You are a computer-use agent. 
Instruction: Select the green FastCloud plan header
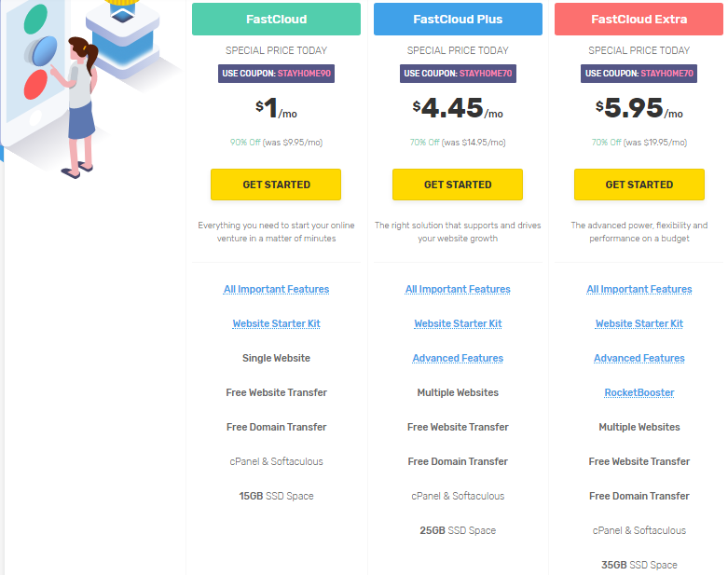click(276, 19)
